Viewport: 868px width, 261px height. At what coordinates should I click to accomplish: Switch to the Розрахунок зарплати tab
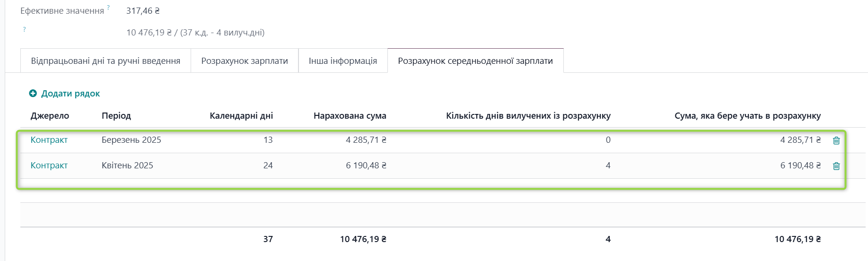[x=245, y=61]
